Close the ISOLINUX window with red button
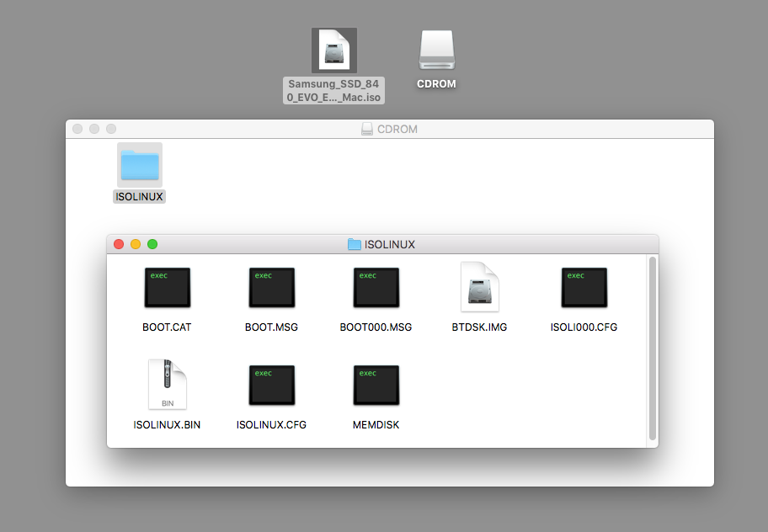The width and height of the screenshot is (768, 532). pyautogui.click(x=119, y=244)
